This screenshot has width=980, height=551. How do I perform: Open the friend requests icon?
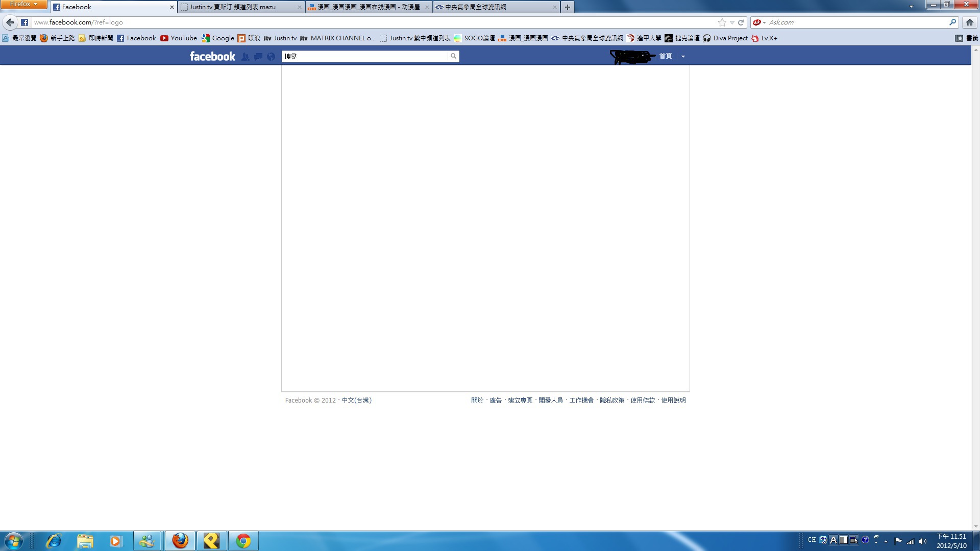(x=246, y=57)
